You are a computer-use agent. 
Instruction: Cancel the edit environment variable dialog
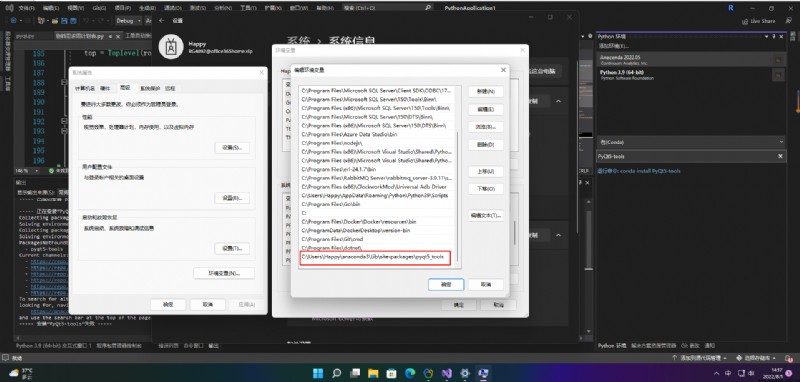tap(486, 285)
